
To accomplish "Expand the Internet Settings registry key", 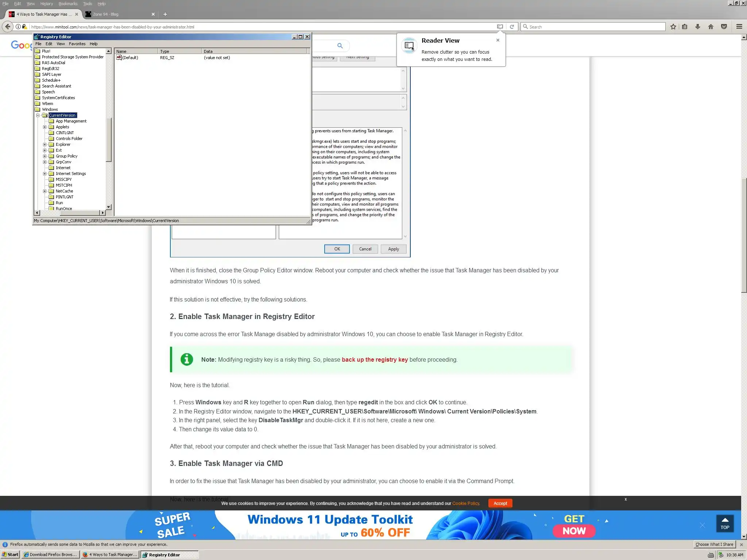I will tap(45, 174).
